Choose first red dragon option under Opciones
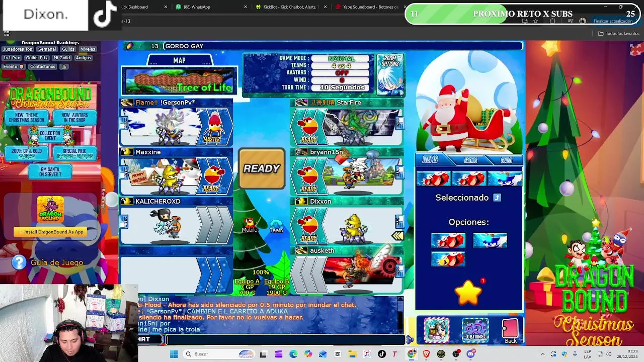 click(448, 240)
